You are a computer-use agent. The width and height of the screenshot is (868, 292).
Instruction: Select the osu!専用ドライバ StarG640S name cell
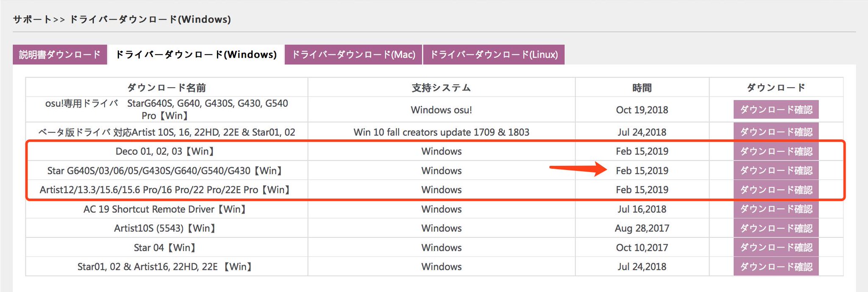pyautogui.click(x=167, y=109)
